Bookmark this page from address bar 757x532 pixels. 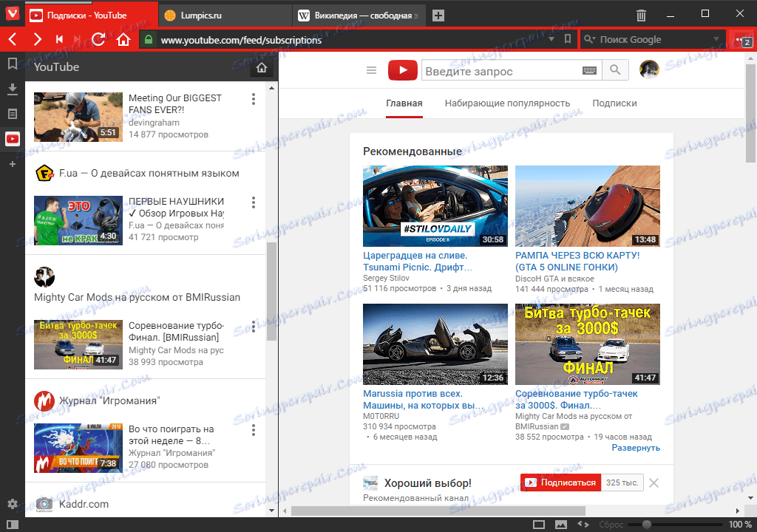point(568,39)
